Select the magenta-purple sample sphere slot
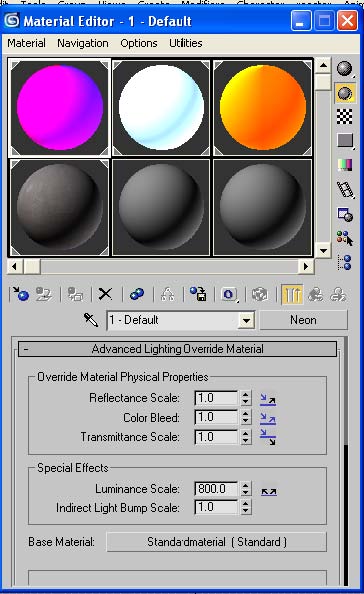 coord(59,108)
